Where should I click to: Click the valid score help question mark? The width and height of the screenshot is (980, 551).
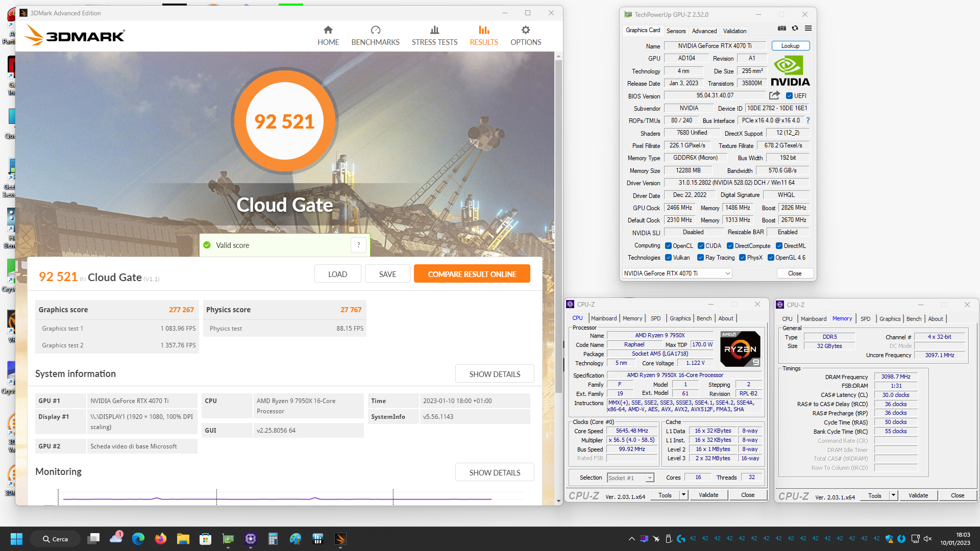click(358, 245)
